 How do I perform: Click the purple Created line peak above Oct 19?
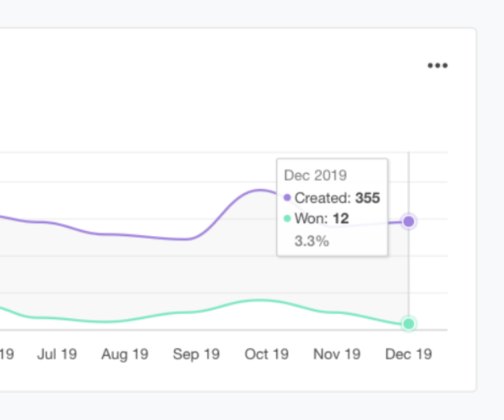(x=259, y=190)
